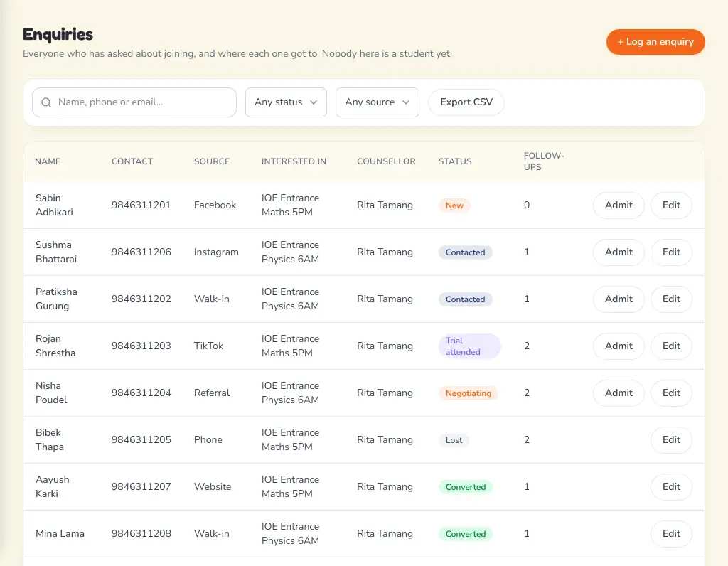Click the Website source cell
728x566 pixels.
click(213, 486)
